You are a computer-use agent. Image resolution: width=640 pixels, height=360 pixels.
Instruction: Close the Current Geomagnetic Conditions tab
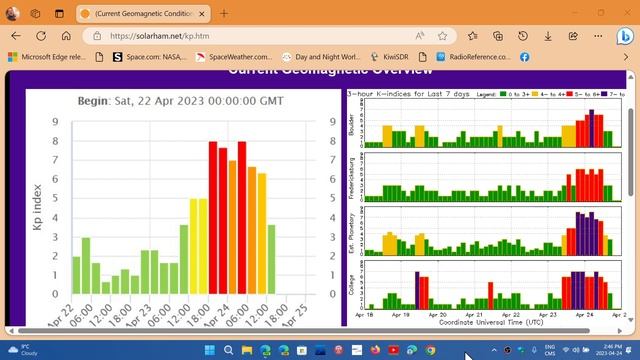point(202,13)
